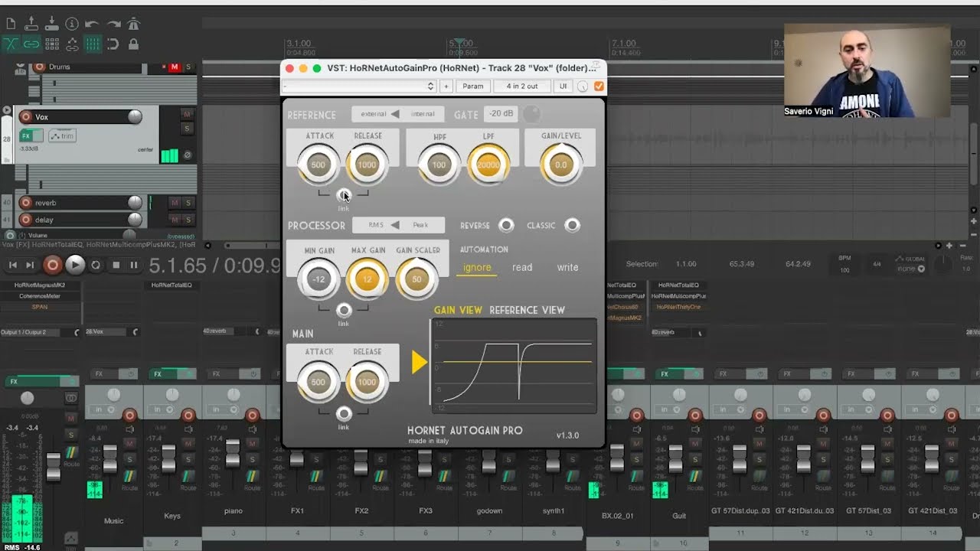Toggle transport repeat loop button
The width and height of the screenshot is (980, 551).
click(96, 266)
